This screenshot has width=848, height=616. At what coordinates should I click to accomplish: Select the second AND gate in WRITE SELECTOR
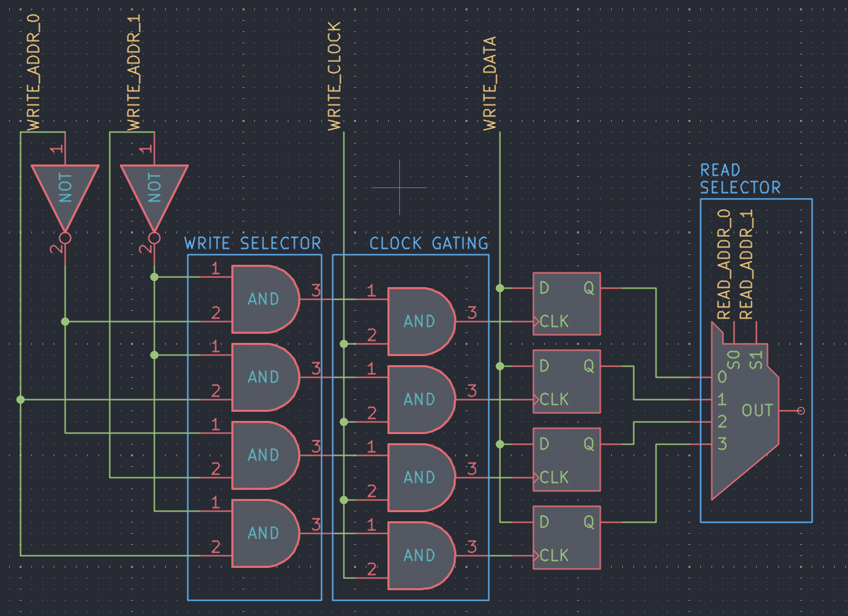point(265,377)
